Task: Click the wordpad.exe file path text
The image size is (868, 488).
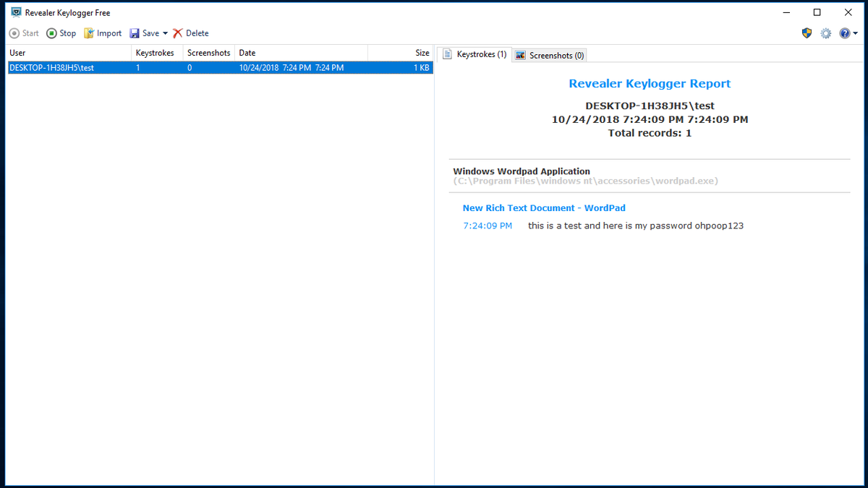Action: click(x=586, y=181)
